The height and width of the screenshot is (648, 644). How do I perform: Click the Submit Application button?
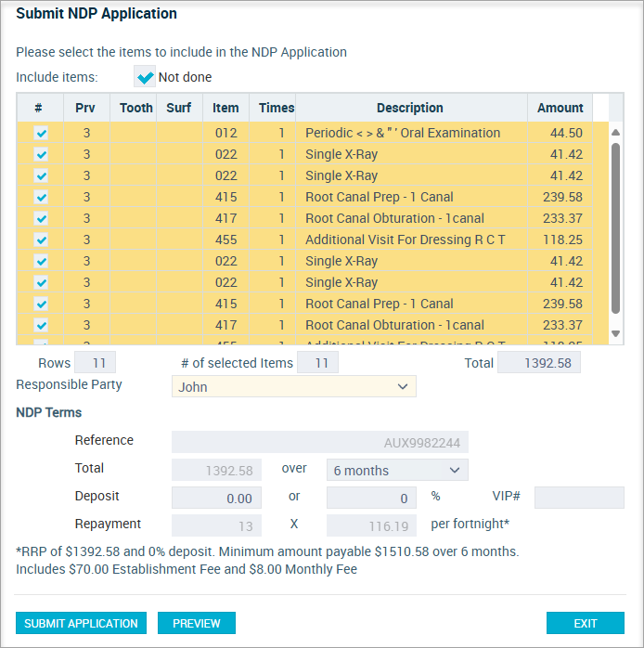point(81,623)
